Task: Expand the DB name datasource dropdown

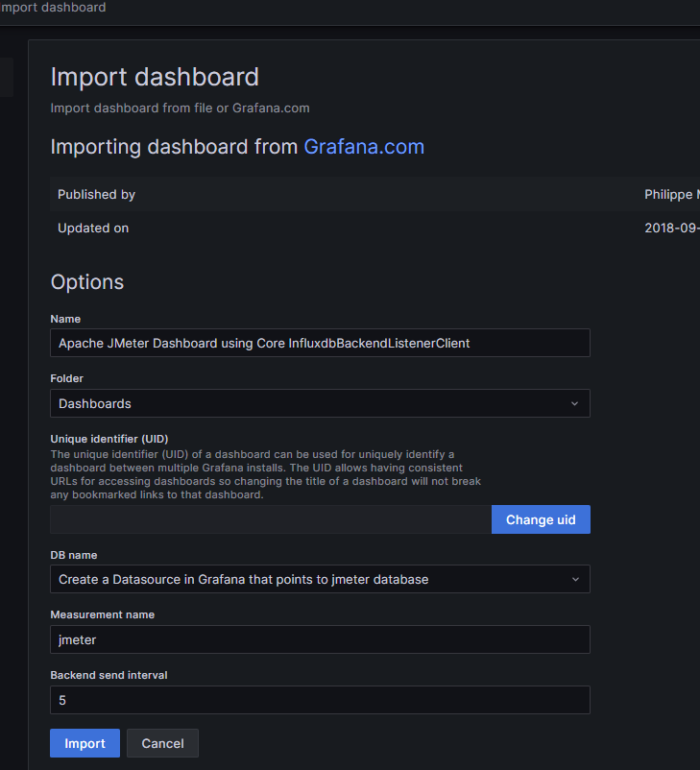Action: (321, 579)
